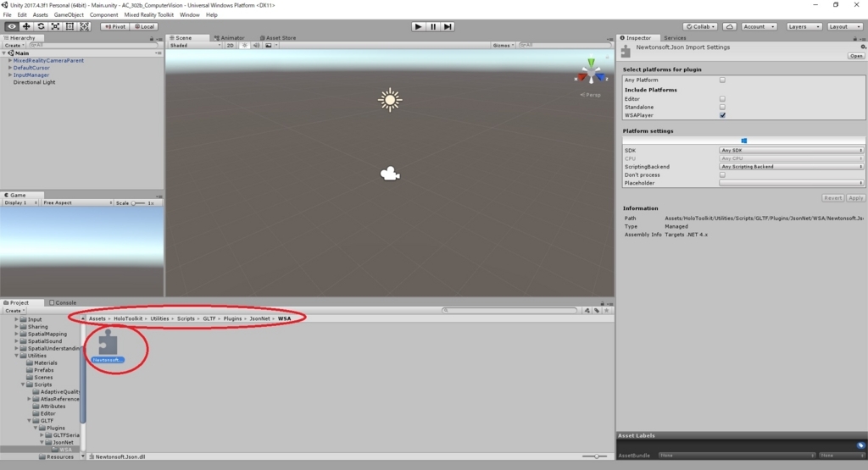868x470 pixels.
Task: Click the favorites star icon in Project
Action: click(x=607, y=311)
